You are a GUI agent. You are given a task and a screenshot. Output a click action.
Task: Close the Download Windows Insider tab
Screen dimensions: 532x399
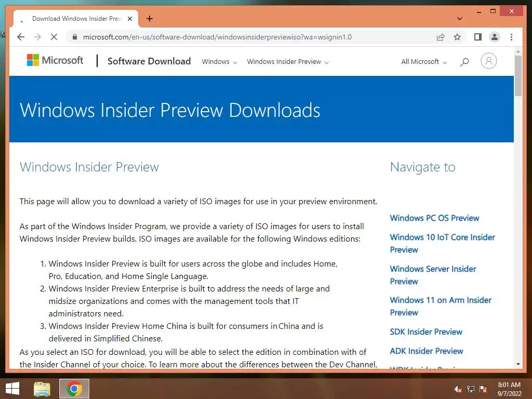pos(130,19)
